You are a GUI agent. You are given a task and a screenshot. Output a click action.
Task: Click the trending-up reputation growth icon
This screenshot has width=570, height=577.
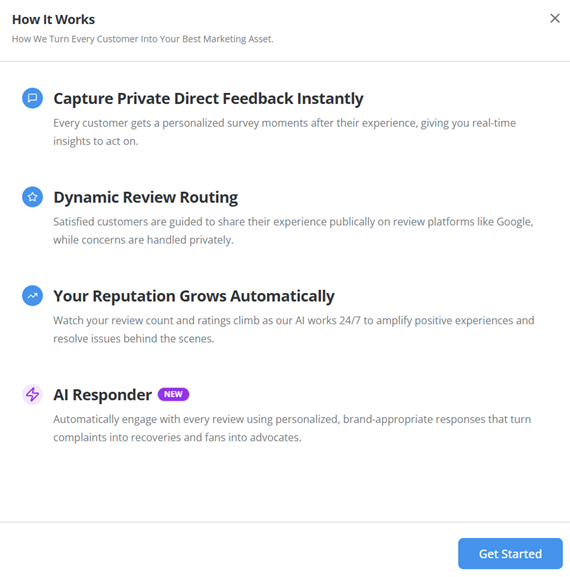point(32,295)
